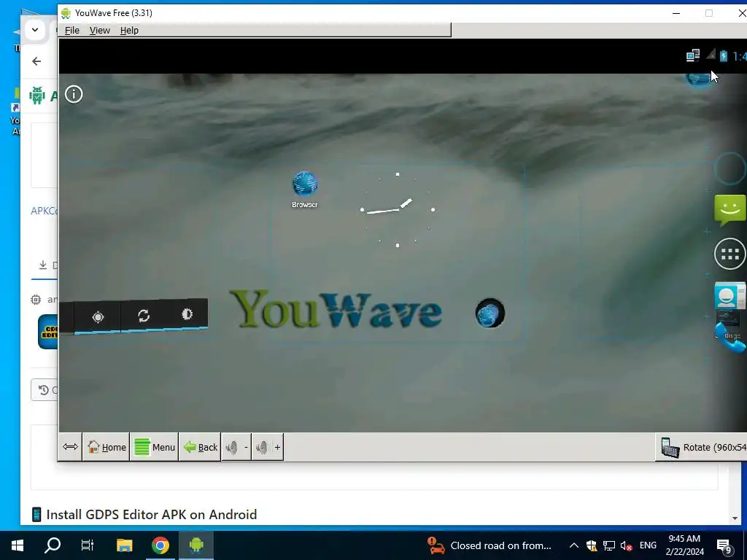Click the network connection icon in Android status bar
Viewport: 747px width, 560px height.
coord(693,55)
